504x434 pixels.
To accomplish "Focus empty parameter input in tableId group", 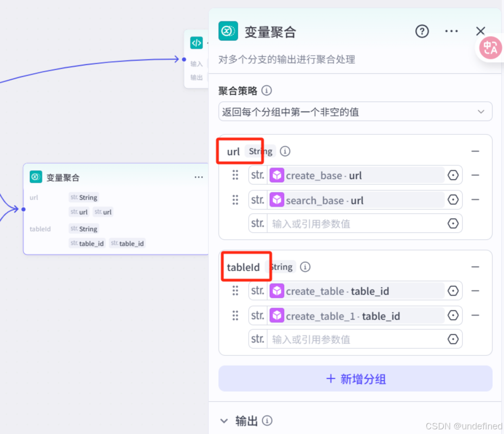I will [355, 339].
